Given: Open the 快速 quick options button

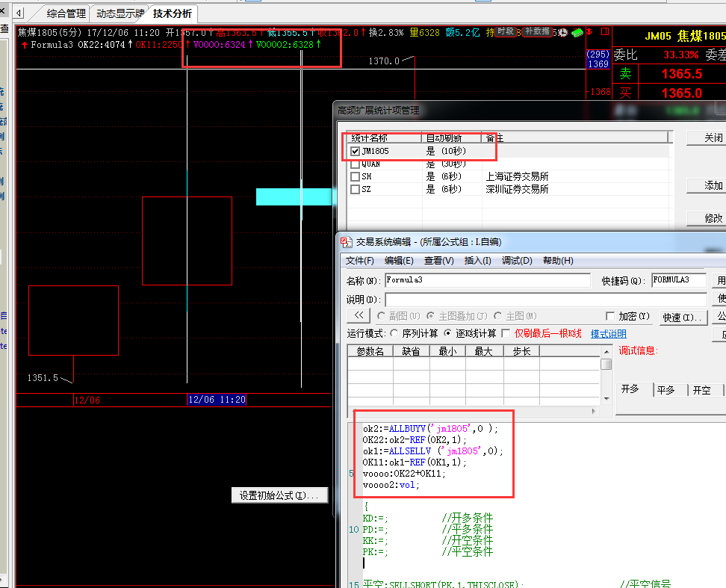Looking at the screenshot, I should tap(683, 318).
